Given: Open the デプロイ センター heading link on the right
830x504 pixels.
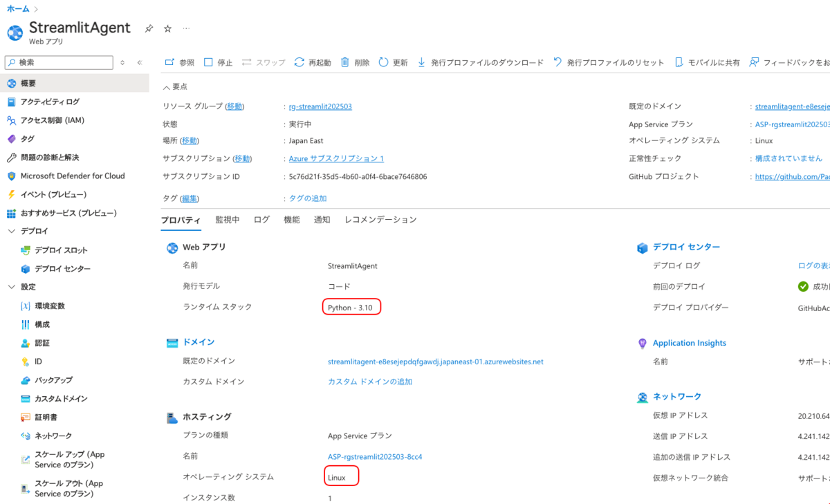Looking at the screenshot, I should click(686, 247).
